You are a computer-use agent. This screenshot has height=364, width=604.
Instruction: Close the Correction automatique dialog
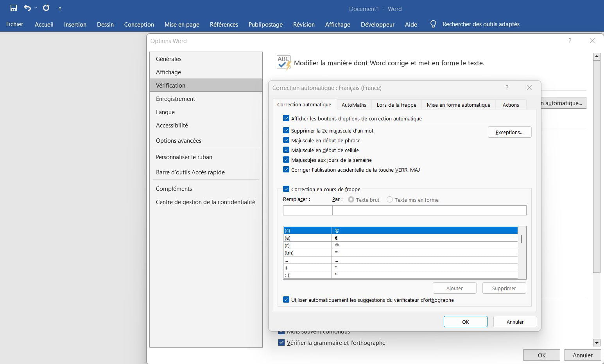529,88
